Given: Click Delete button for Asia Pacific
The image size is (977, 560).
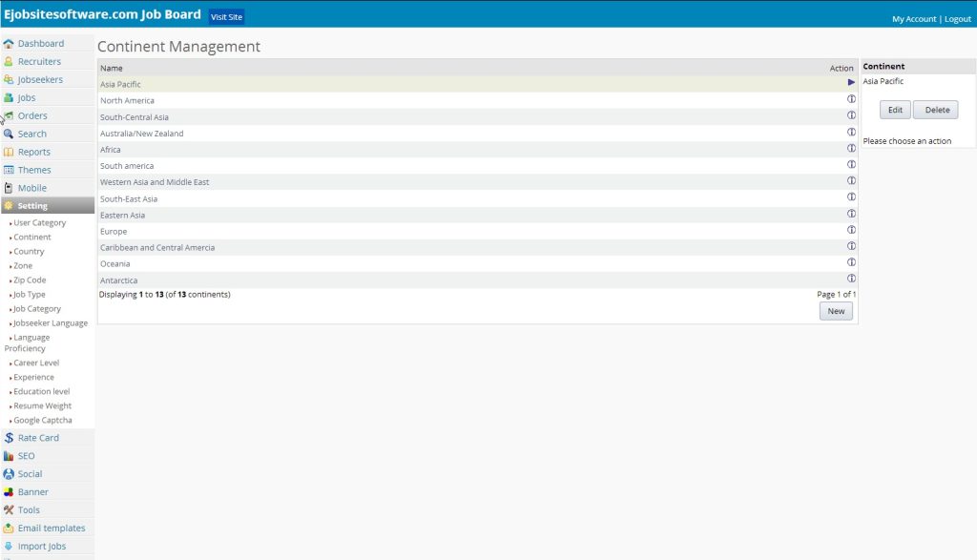Looking at the screenshot, I should point(936,110).
